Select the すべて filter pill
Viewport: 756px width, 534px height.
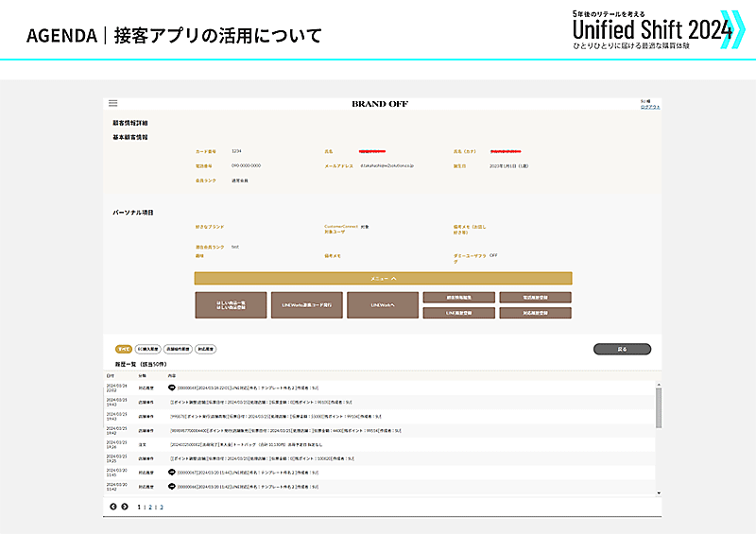pos(123,349)
